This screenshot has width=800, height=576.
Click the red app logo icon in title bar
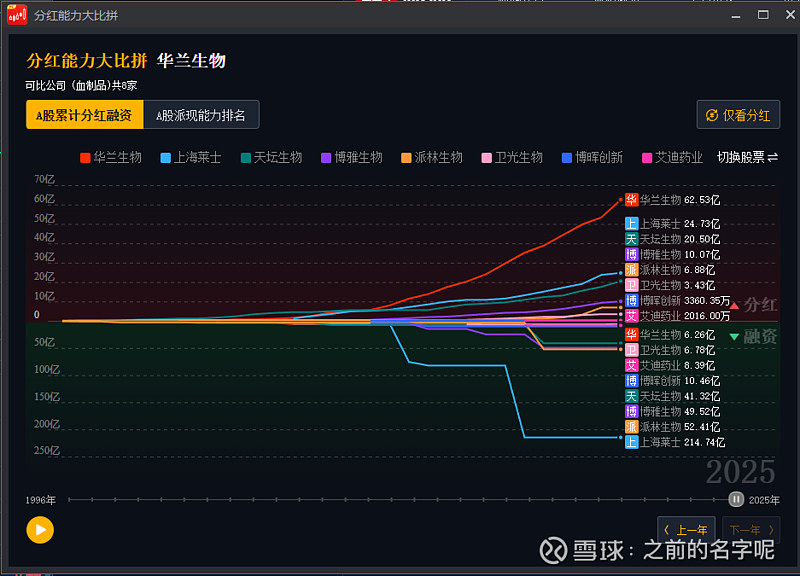point(17,15)
